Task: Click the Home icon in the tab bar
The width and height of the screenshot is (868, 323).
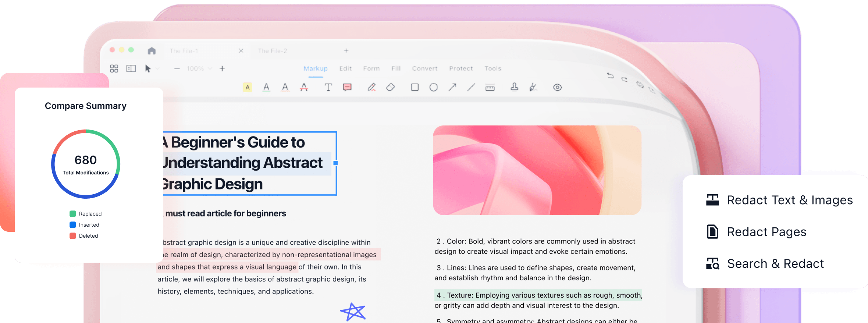Action: point(152,51)
